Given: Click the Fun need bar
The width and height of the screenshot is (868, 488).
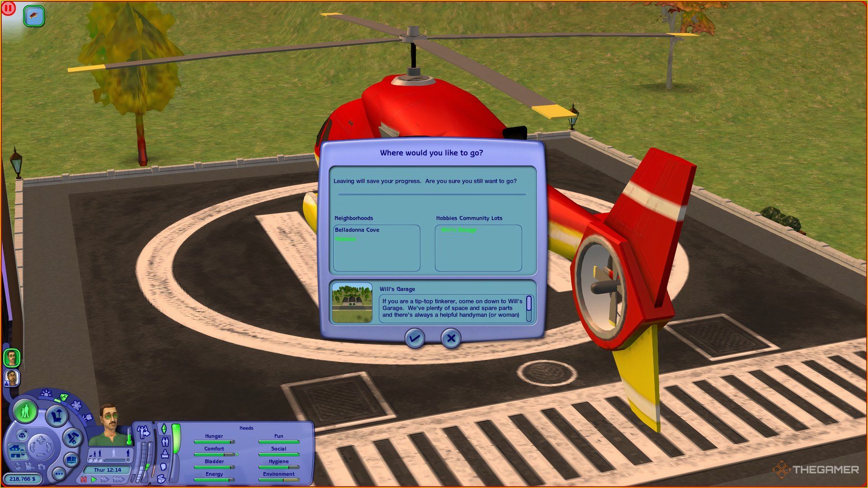Looking at the screenshot, I should pyautogui.click(x=279, y=441).
